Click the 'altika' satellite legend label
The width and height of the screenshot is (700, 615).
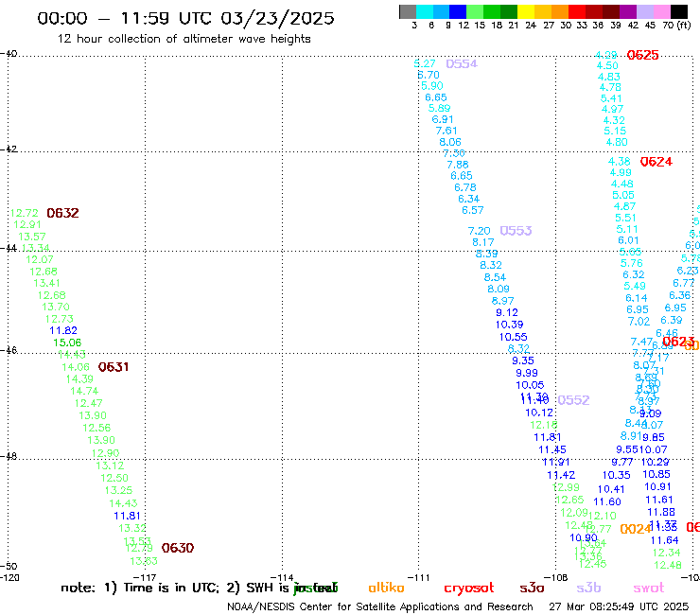click(x=386, y=588)
